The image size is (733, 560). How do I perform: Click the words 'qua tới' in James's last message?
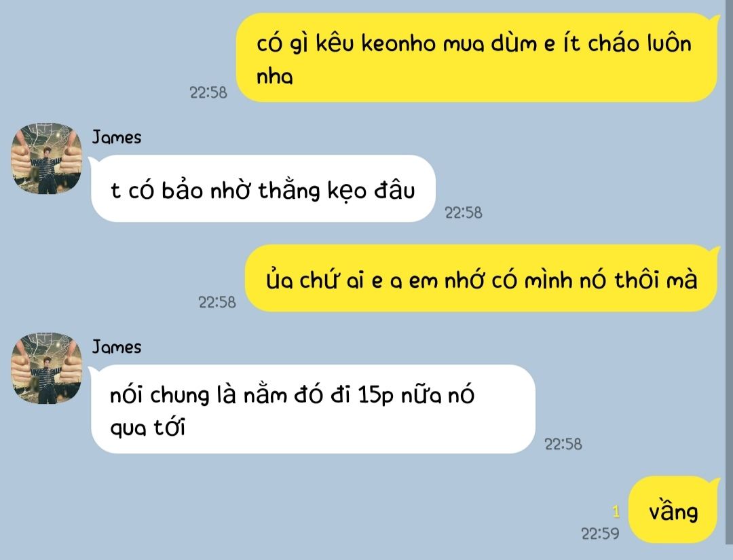pos(148,428)
